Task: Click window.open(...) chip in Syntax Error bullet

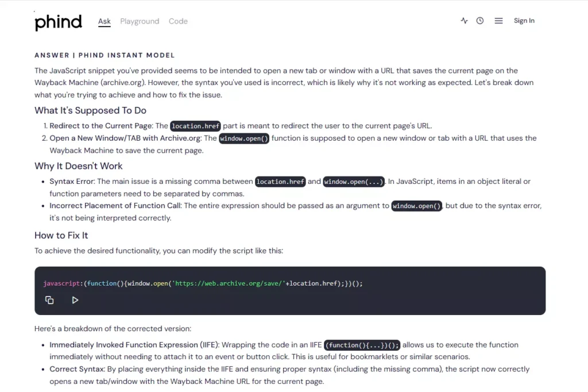Action: pyautogui.click(x=353, y=182)
